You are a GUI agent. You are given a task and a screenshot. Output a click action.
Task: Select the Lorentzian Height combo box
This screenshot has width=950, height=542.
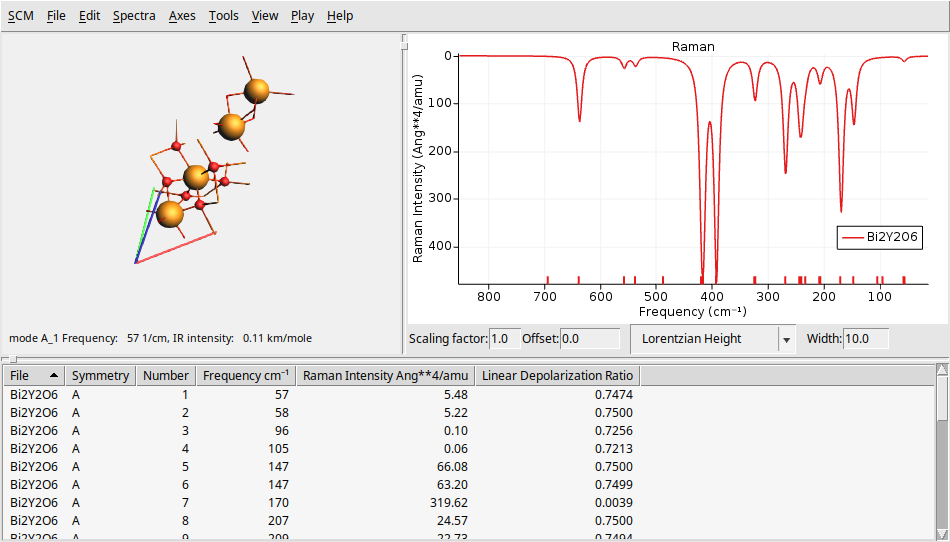[x=704, y=339]
